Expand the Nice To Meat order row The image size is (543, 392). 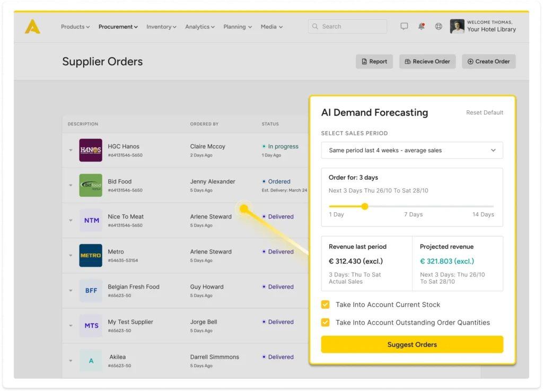click(x=71, y=221)
